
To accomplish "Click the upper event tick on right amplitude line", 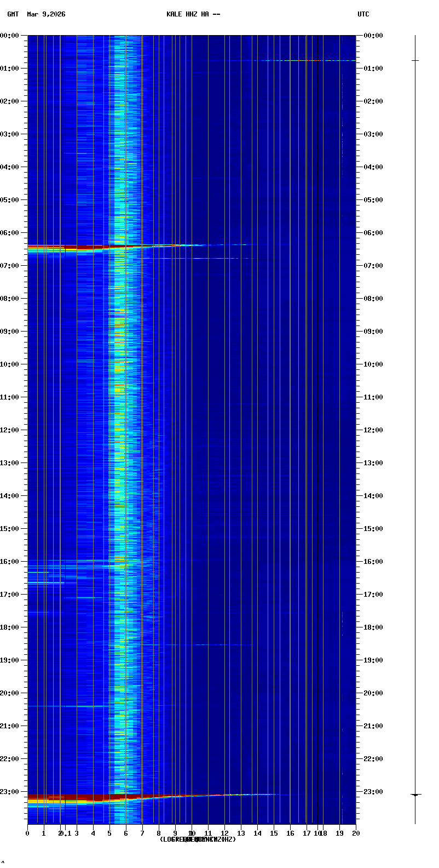I will click(415, 60).
